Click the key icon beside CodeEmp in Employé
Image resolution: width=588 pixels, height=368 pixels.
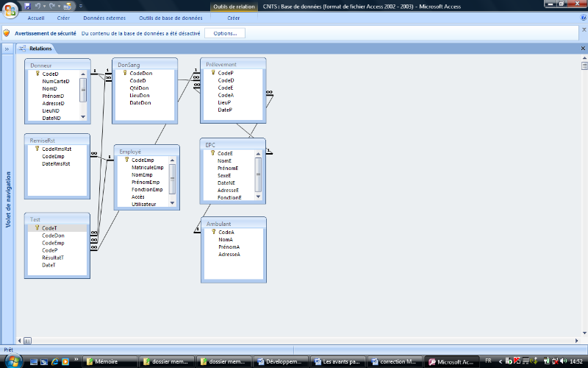[126, 160]
